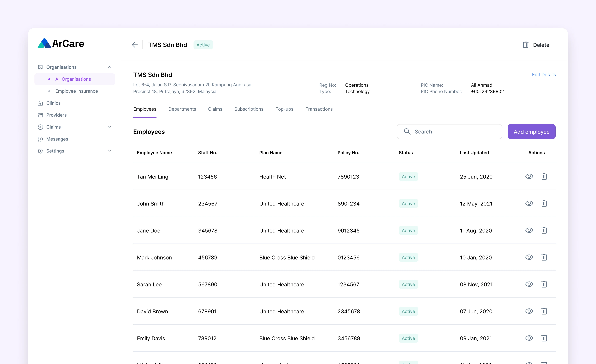
Task: Click the Delete button for TMS Sdn Bhd
Action: coord(536,45)
